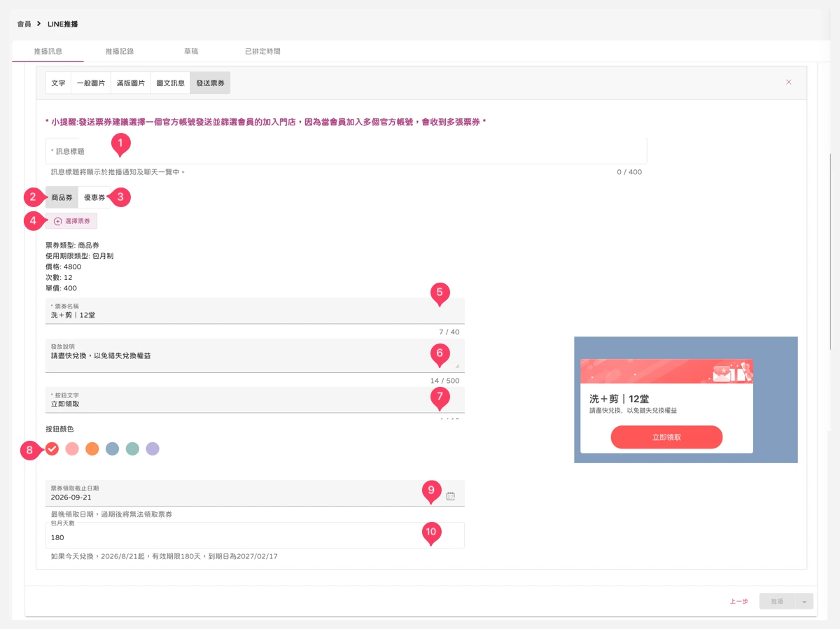Expand the dropdown arrow beside the 推播 button
This screenshot has width=840, height=629.
(x=805, y=601)
